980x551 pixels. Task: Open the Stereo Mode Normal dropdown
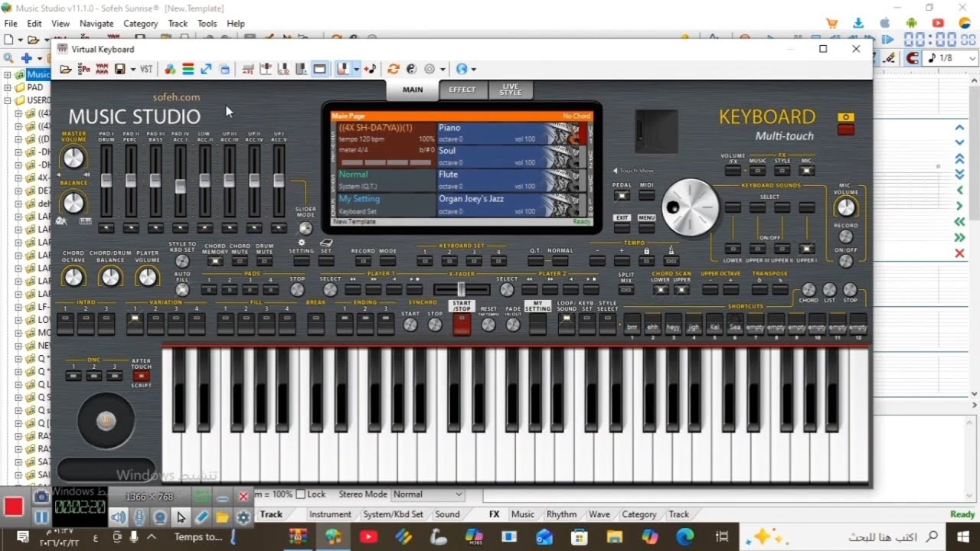tap(427, 494)
